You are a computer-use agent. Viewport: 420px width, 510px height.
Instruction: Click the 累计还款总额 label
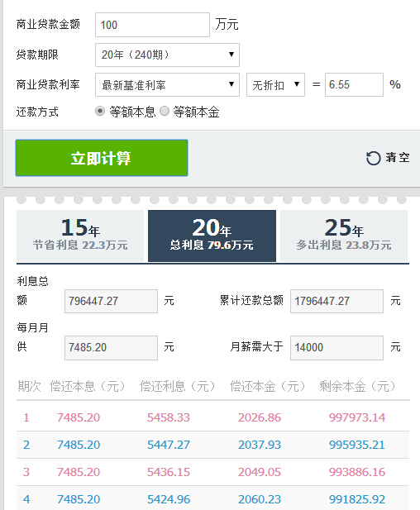(251, 300)
